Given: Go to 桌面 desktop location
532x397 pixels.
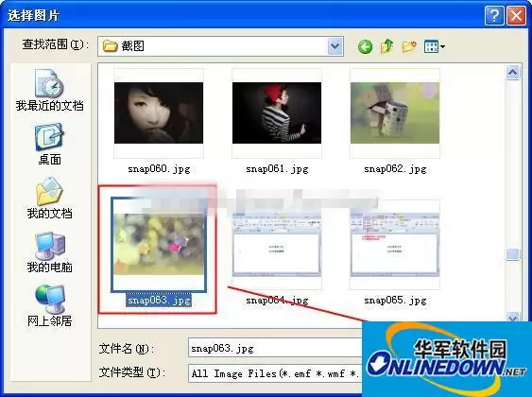Looking at the screenshot, I should [x=49, y=144].
